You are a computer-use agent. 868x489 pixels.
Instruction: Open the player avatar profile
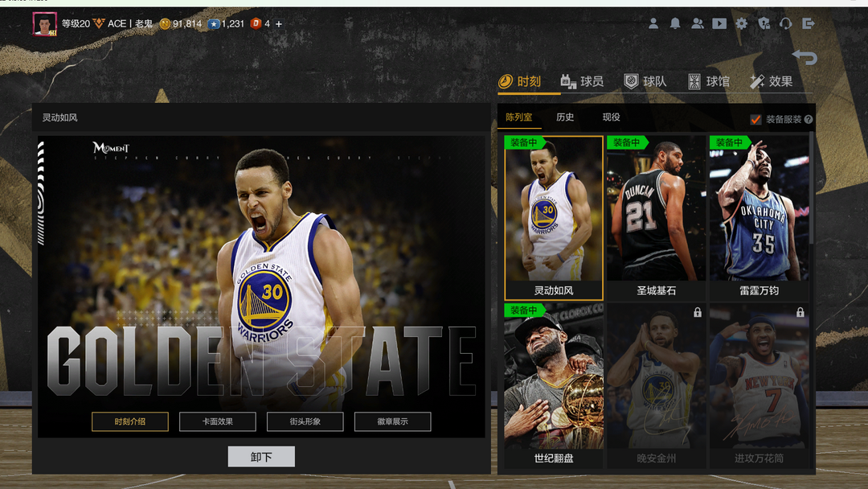click(x=44, y=24)
